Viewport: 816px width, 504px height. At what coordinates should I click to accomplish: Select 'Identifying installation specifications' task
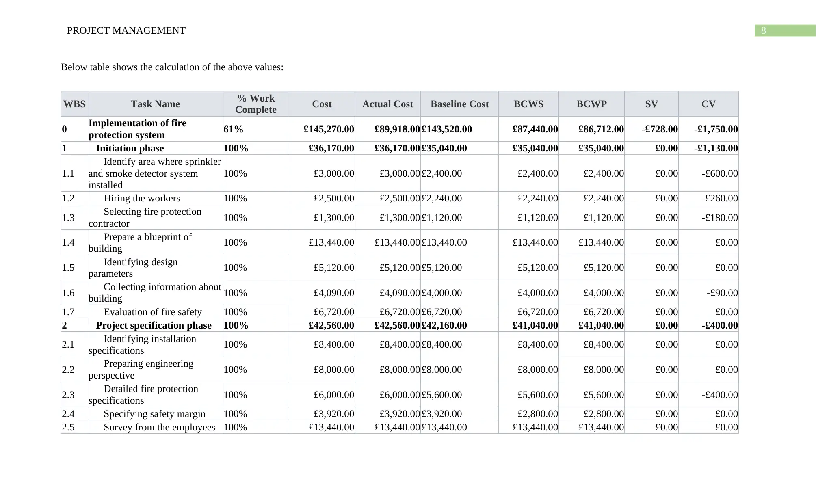click(142, 344)
